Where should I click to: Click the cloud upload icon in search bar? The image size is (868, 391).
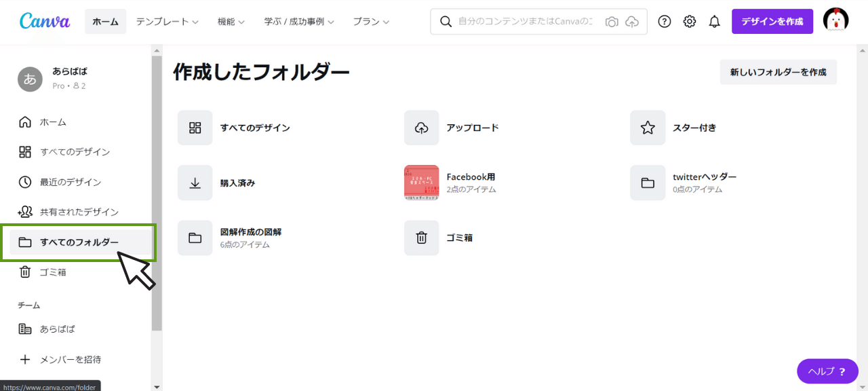[x=632, y=22]
